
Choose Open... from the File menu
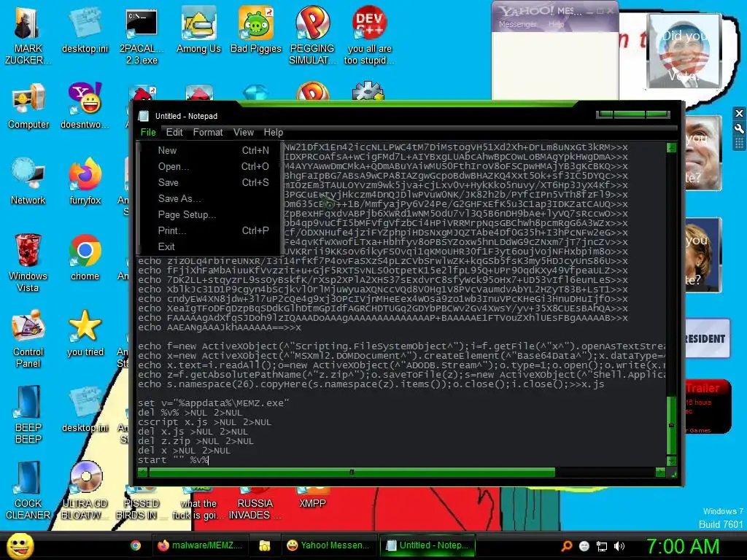[209, 167]
